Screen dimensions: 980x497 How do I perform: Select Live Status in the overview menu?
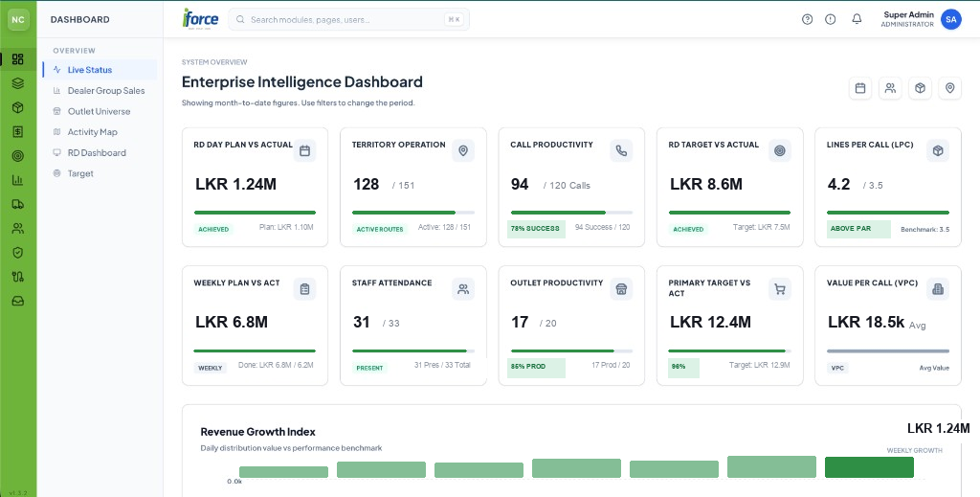[100, 70]
